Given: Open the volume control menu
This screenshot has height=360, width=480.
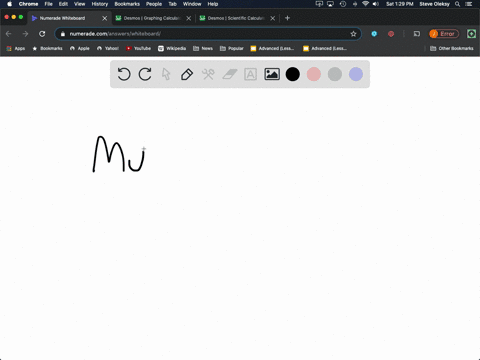Looking at the screenshot, I should tap(376, 4).
